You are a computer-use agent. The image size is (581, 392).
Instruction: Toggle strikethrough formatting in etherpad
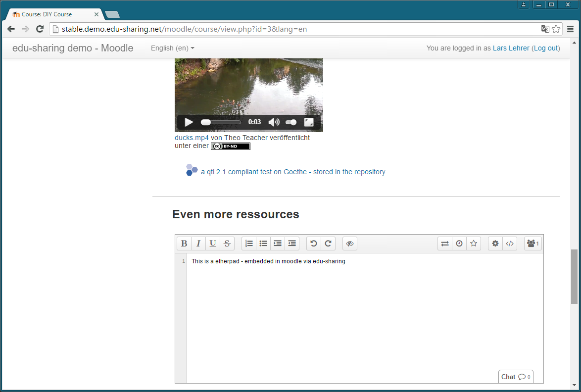(x=227, y=244)
